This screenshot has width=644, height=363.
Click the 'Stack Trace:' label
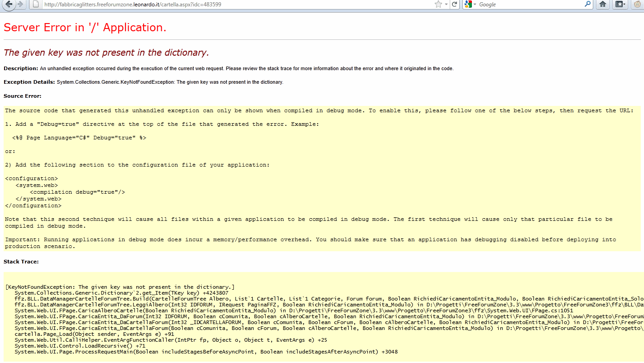[x=21, y=262]
